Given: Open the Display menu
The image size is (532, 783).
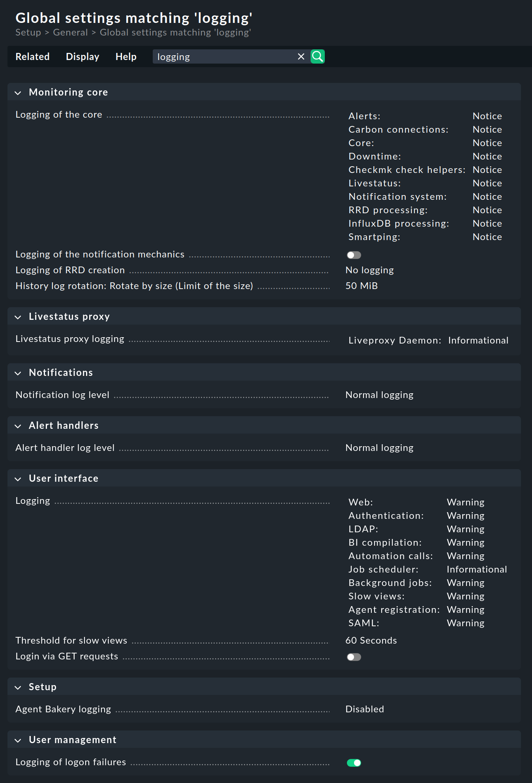Looking at the screenshot, I should point(82,56).
